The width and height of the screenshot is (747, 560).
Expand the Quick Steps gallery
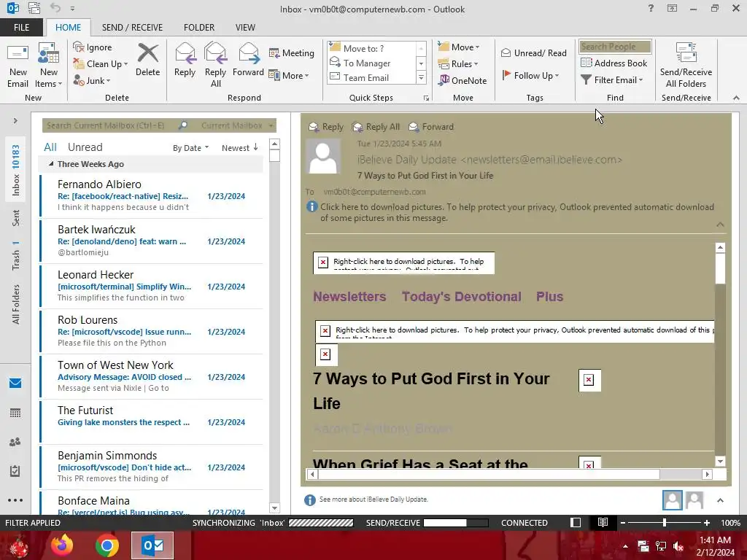click(421, 77)
